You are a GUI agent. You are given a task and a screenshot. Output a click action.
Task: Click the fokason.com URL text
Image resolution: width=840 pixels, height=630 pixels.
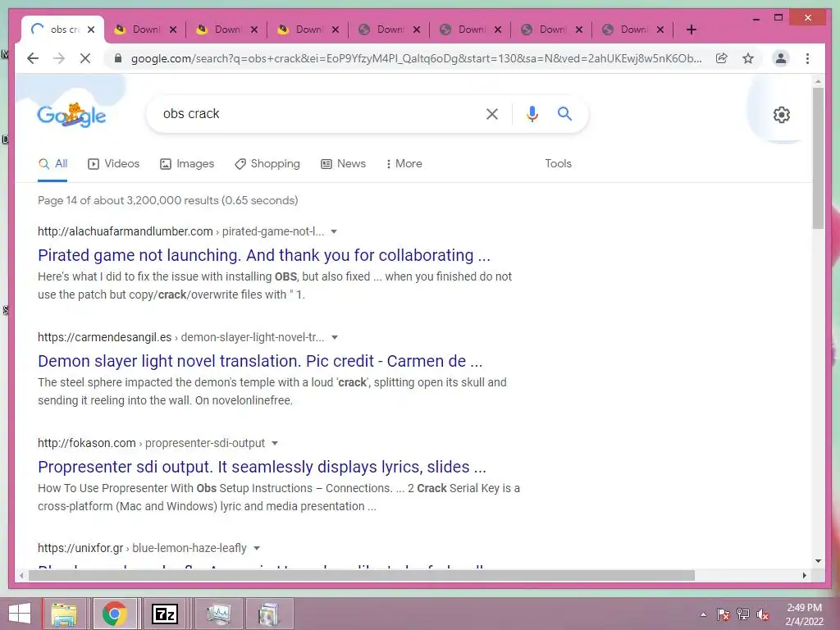pos(87,444)
